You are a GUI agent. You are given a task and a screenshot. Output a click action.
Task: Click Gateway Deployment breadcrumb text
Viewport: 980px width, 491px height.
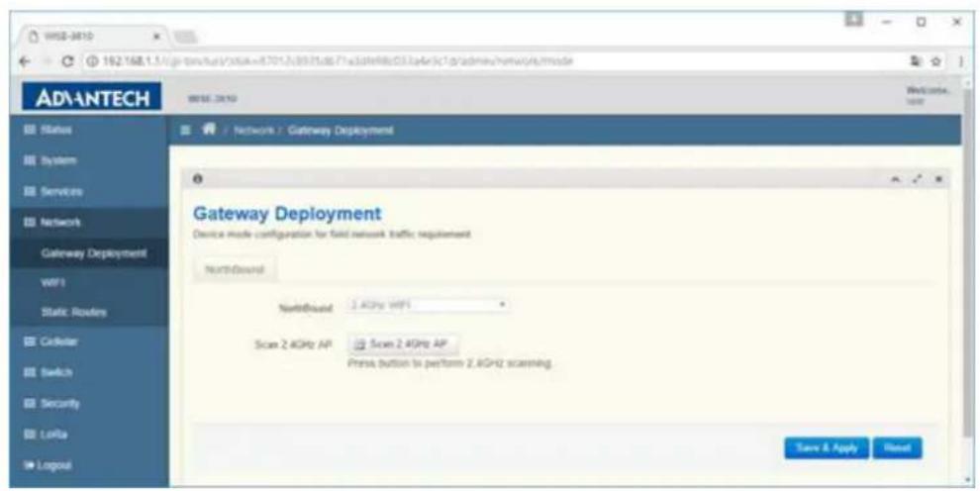[341, 131]
